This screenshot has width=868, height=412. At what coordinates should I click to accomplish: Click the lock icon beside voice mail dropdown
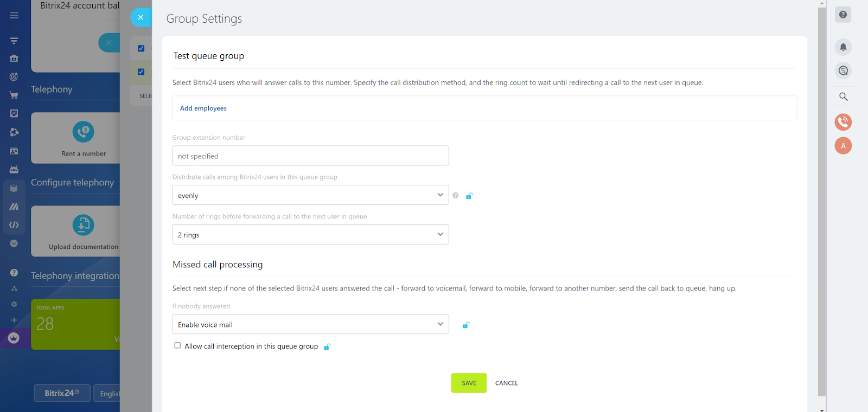pos(465,325)
